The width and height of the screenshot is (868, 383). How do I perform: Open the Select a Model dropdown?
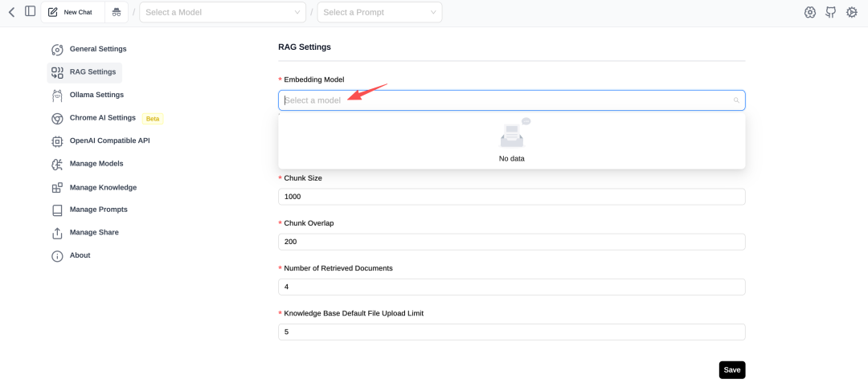[x=222, y=12]
